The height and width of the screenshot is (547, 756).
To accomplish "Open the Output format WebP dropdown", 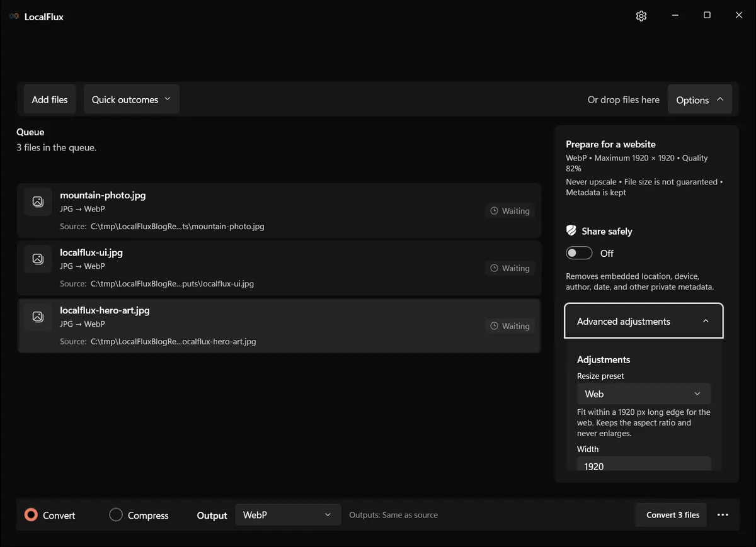I will (x=288, y=515).
